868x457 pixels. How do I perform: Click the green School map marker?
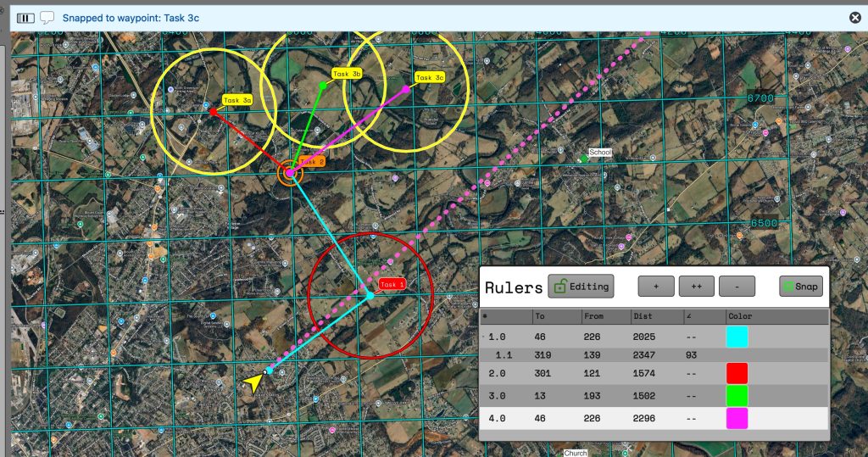[585, 159]
